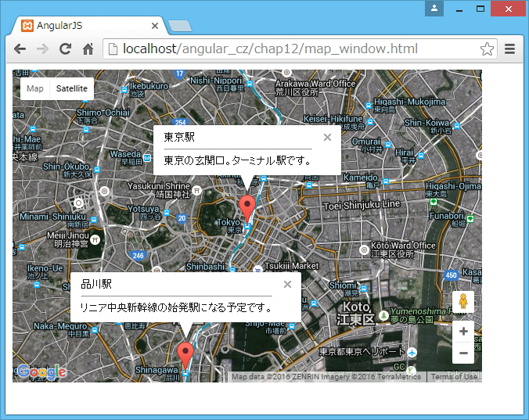529x420 pixels.
Task: Click the browser forward arrow
Action: (42, 49)
